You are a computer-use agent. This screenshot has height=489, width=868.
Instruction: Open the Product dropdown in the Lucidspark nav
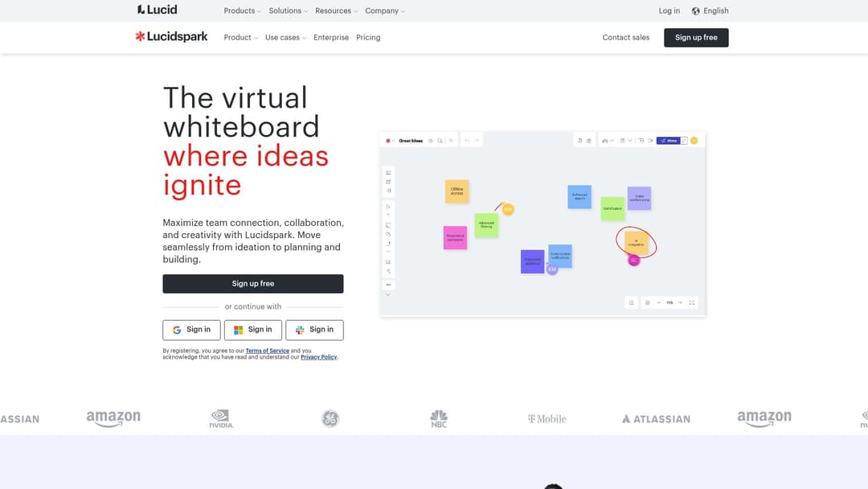coord(241,38)
